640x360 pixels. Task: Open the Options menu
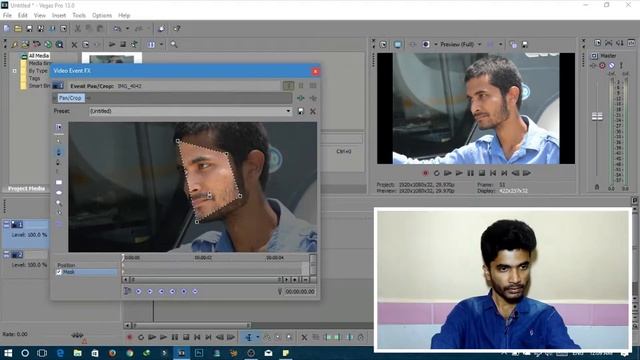102,16
